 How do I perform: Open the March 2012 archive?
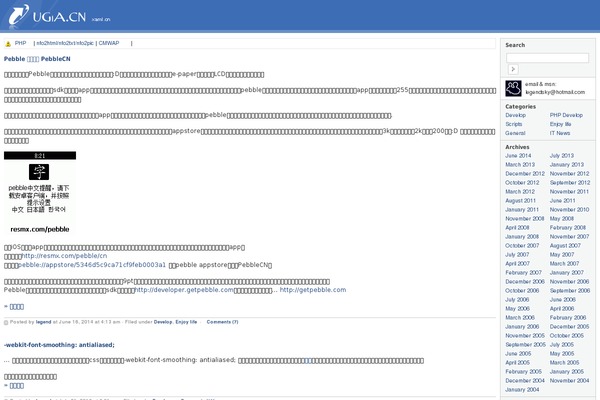[x=520, y=192]
